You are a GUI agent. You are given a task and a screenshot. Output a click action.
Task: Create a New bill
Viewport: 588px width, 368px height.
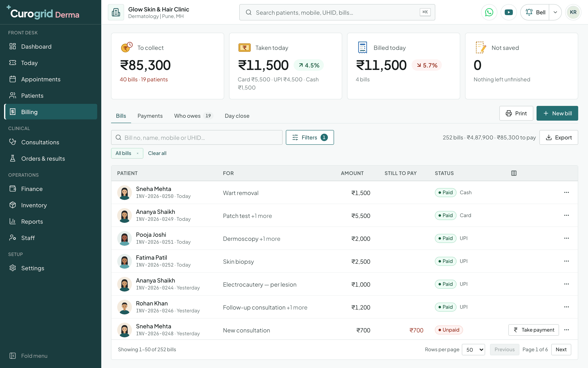557,113
